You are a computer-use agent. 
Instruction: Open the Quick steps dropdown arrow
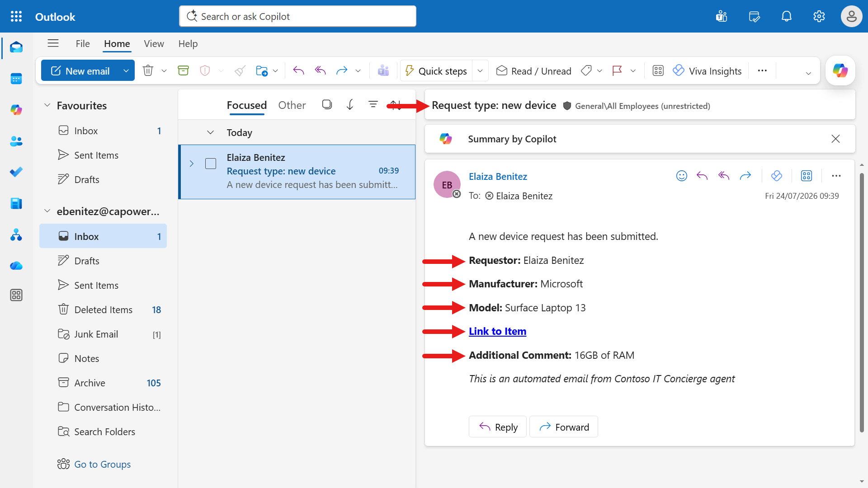pos(480,71)
